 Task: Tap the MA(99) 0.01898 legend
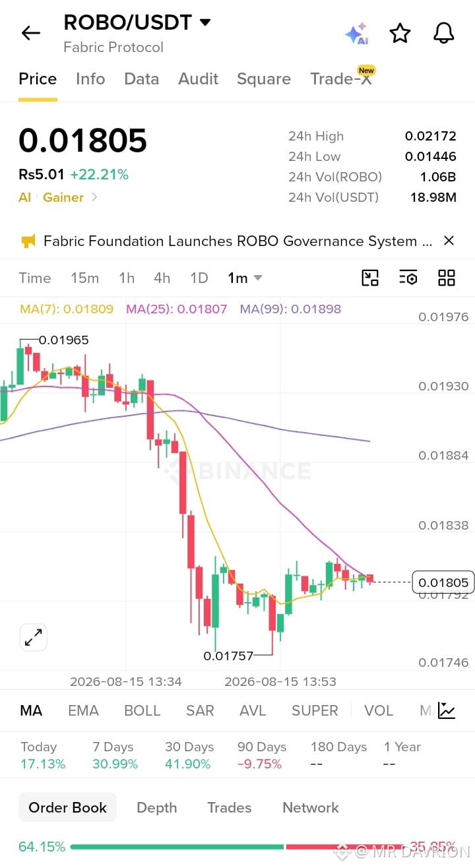click(x=290, y=309)
